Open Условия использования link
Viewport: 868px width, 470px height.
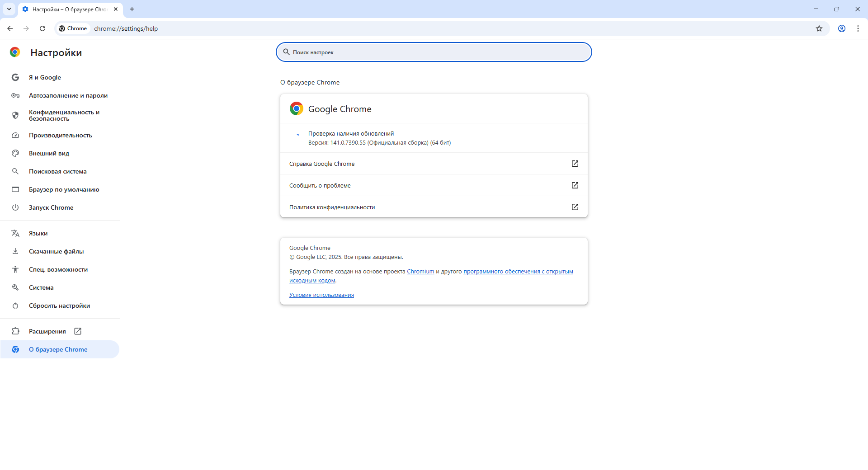pos(321,295)
